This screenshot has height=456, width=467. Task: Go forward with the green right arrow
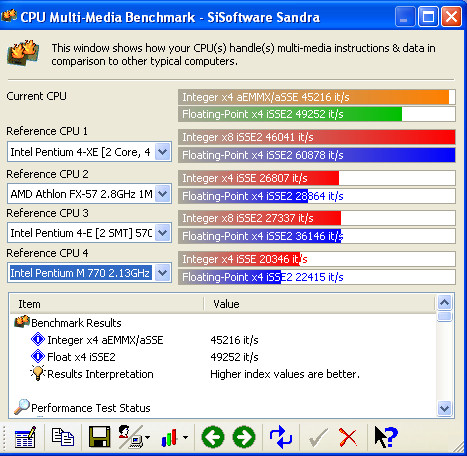[244, 437]
